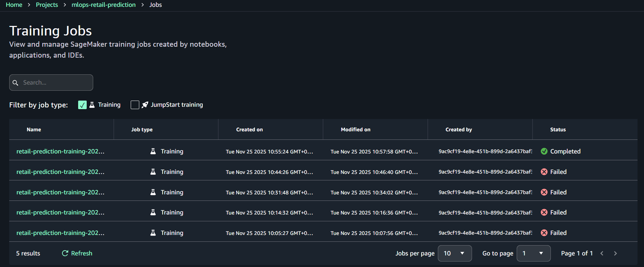Click the Failed icon for job modified 10:07:56

pyautogui.click(x=544, y=233)
